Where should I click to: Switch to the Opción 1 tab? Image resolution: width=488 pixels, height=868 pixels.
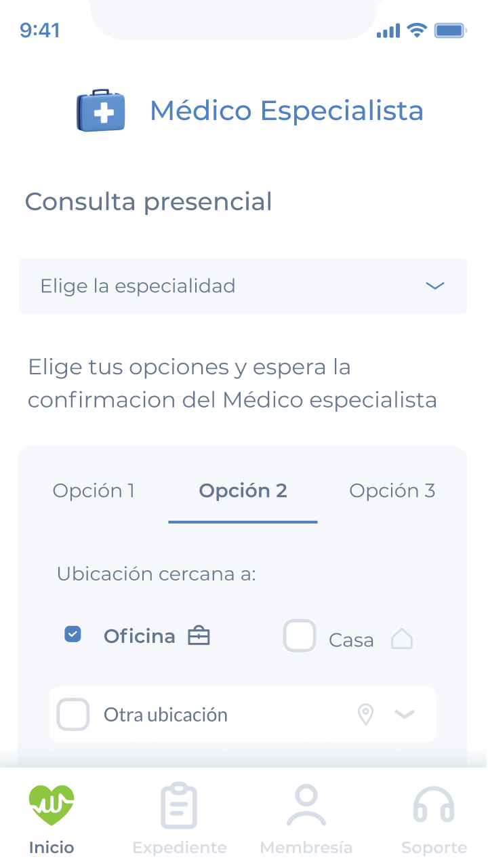pos(94,490)
